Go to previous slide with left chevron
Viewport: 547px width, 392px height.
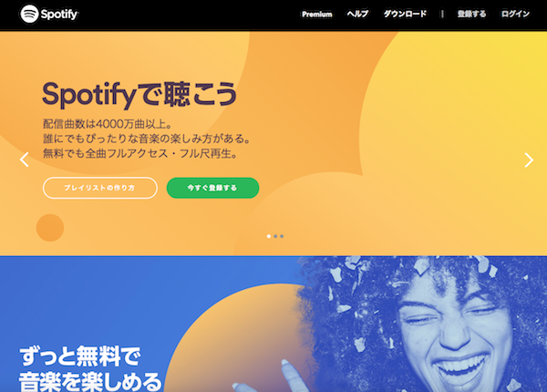pos(24,160)
